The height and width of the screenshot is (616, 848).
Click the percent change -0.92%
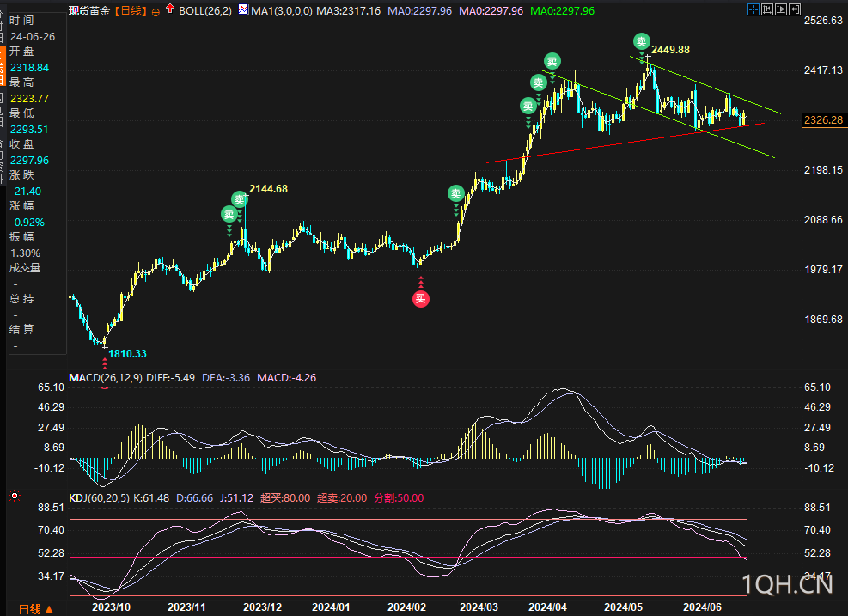tap(27, 223)
